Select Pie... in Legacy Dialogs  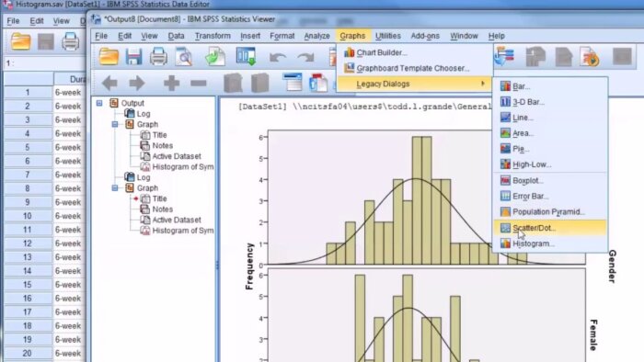tap(550, 149)
